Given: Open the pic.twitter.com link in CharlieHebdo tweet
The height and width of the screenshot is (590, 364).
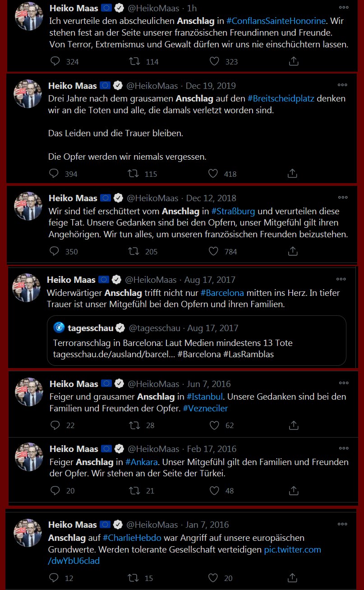Looking at the screenshot, I should [292, 549].
